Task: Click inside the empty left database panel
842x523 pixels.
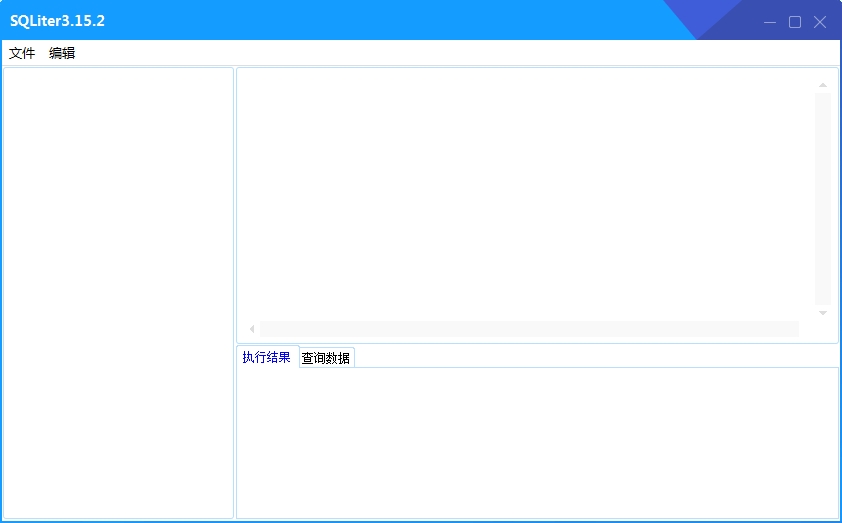Action: point(118,292)
